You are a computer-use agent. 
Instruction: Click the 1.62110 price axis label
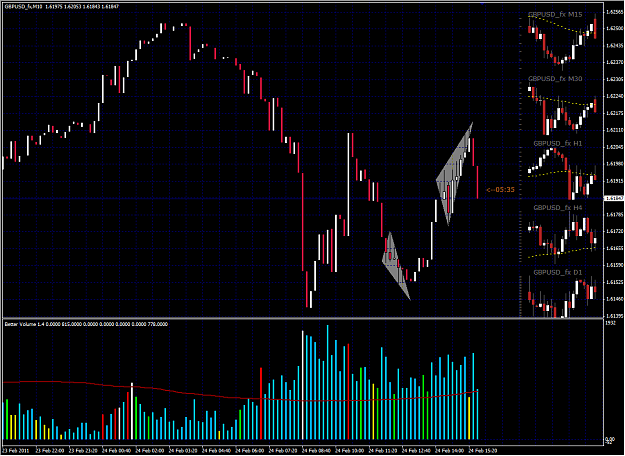click(x=614, y=130)
